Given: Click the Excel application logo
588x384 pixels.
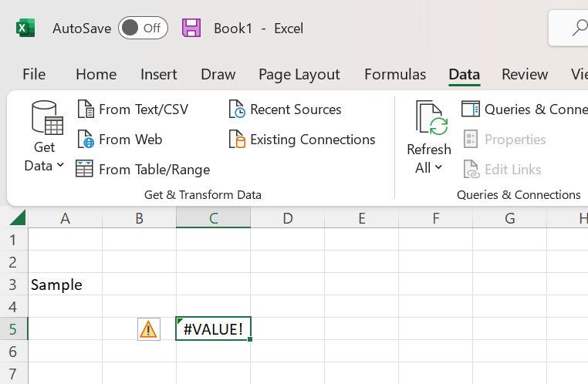Looking at the screenshot, I should (x=25, y=29).
